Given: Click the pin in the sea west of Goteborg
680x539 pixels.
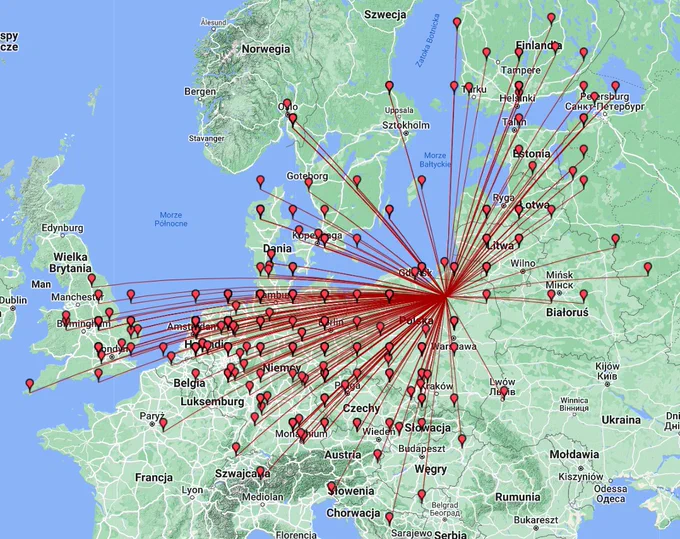Looking at the screenshot, I should 260,181.
